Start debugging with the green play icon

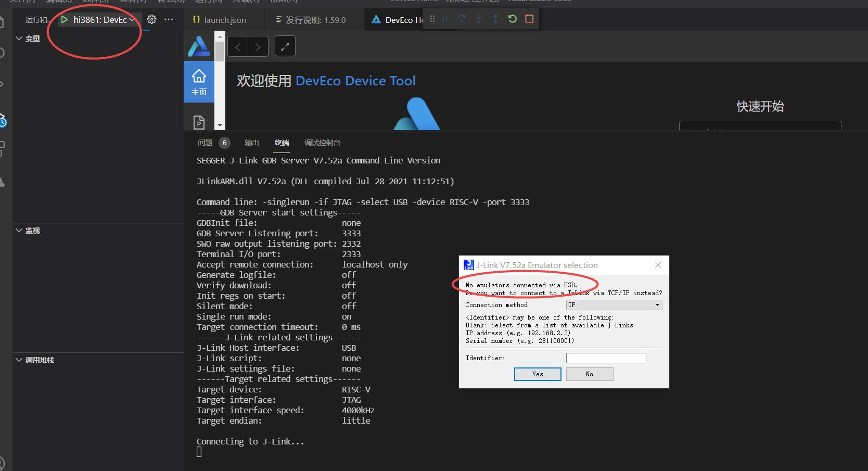point(65,20)
